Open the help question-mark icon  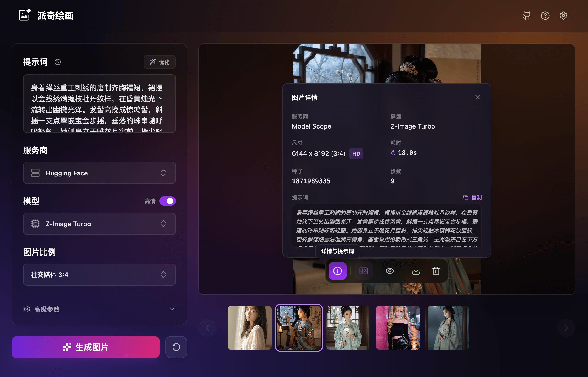point(545,16)
